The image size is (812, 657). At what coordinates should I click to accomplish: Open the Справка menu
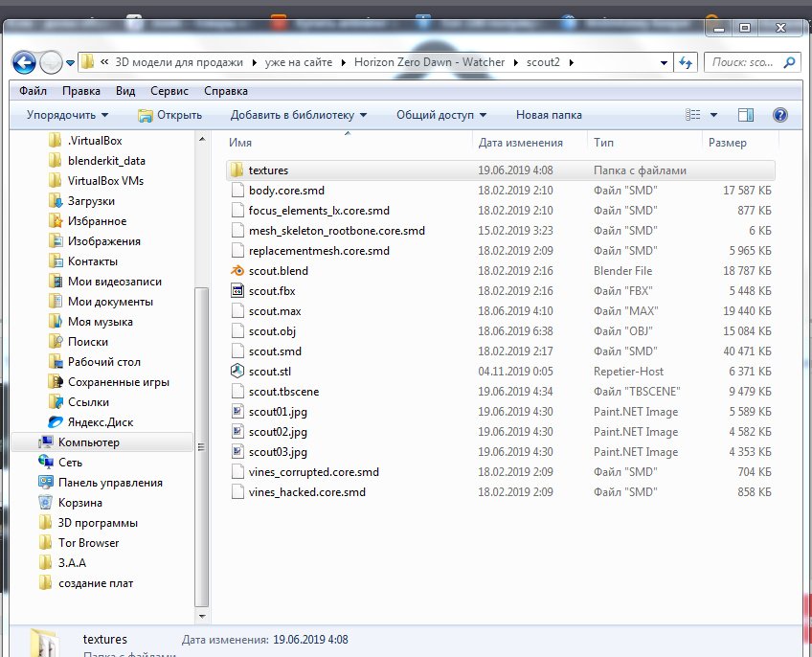point(226,91)
